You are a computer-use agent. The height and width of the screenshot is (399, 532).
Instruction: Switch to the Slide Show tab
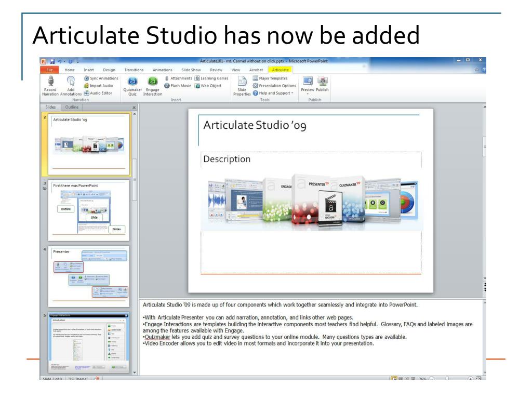(191, 70)
